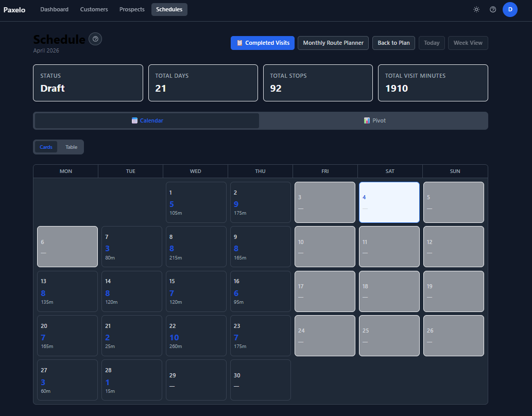Open the D user avatar menu
532x416 pixels.
click(x=509, y=9)
